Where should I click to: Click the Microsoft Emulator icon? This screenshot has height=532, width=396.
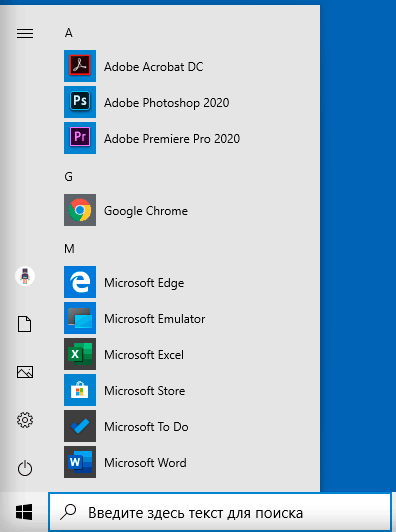tap(80, 318)
